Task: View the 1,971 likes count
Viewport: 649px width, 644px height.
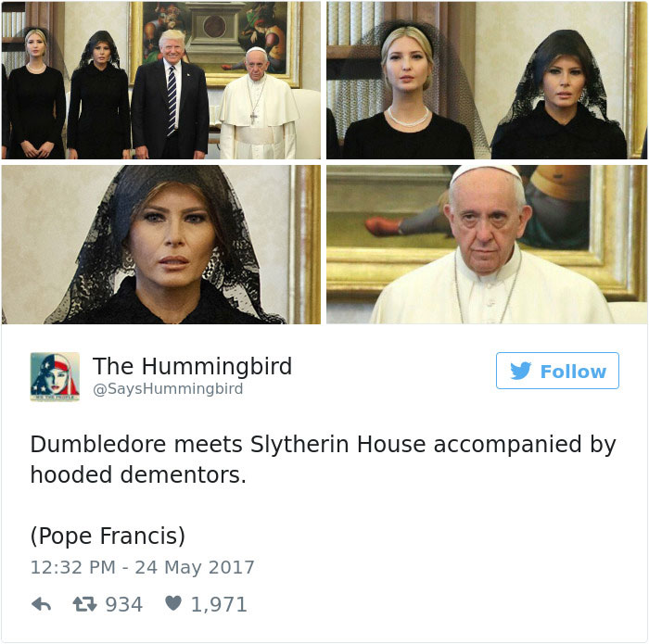Action: (x=219, y=604)
